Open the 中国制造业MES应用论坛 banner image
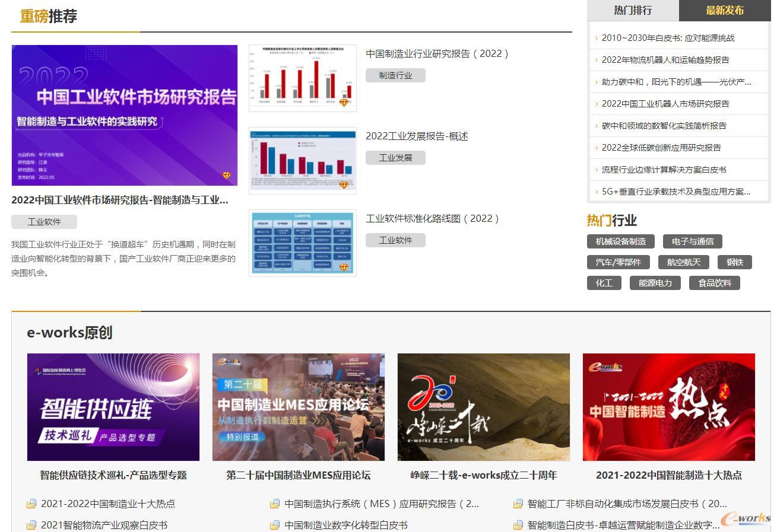The width and height of the screenshot is (777, 532). [299, 407]
